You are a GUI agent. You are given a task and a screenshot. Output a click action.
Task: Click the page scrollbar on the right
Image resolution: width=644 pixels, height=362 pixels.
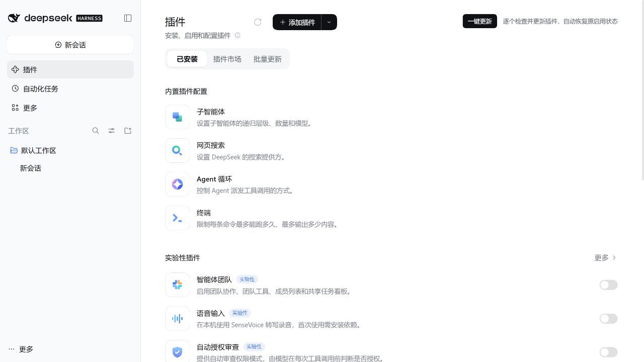click(642, 90)
